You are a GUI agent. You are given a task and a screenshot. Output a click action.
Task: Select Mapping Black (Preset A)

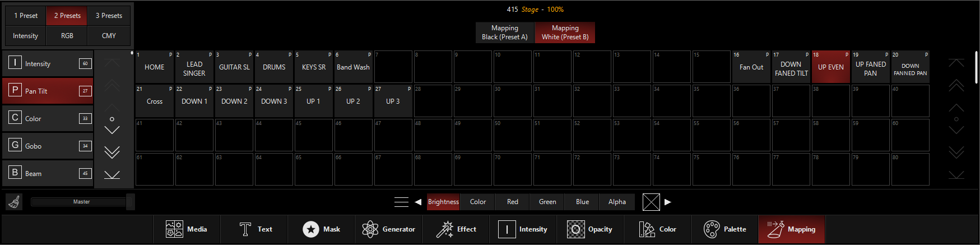click(505, 33)
